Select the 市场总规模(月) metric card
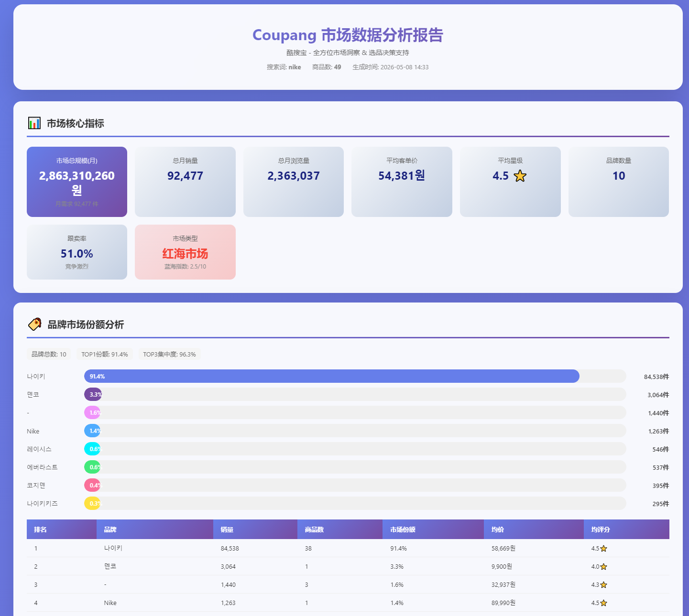The height and width of the screenshot is (616, 689). pyautogui.click(x=77, y=182)
